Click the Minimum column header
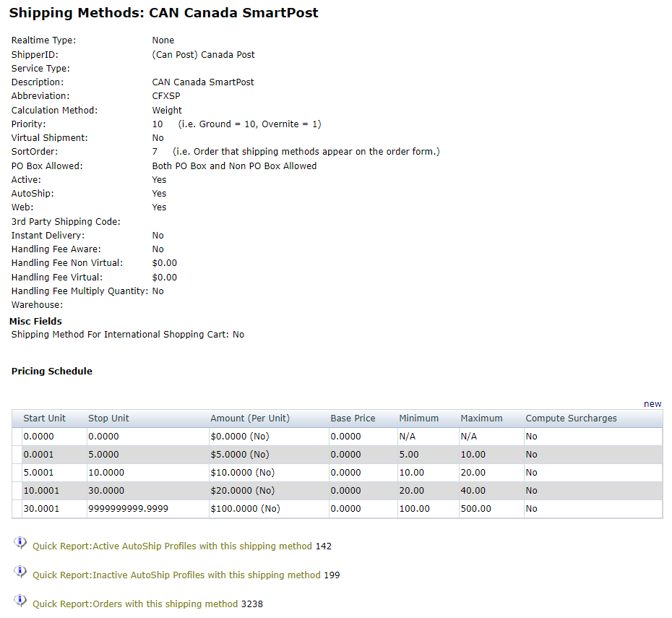This screenshot has width=672, height=618. (418, 419)
